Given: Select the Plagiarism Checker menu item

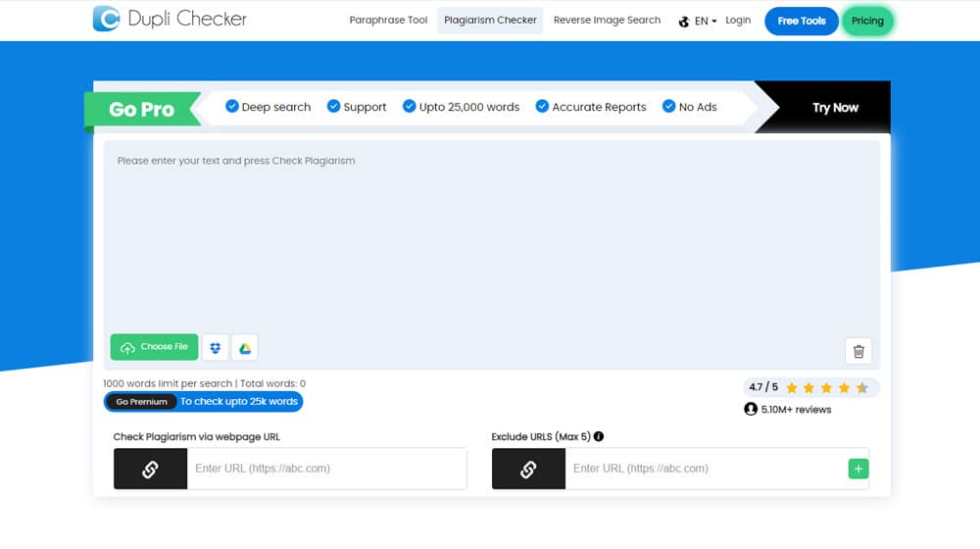Looking at the screenshot, I should [x=490, y=20].
